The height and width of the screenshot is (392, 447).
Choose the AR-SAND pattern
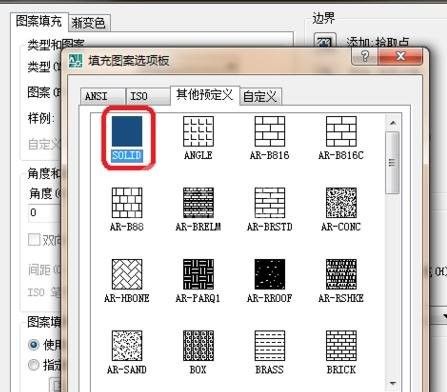(127, 346)
